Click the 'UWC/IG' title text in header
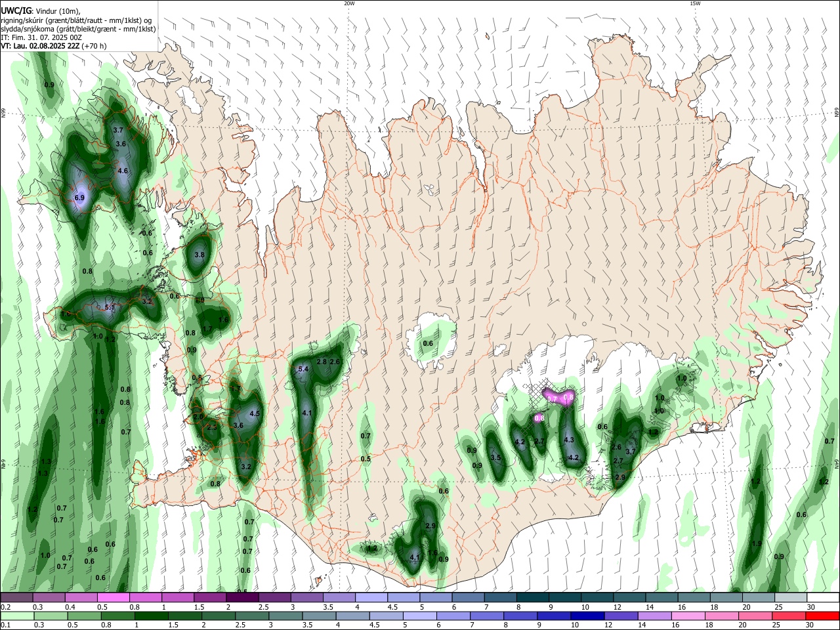The width and height of the screenshot is (840, 630). [16, 11]
